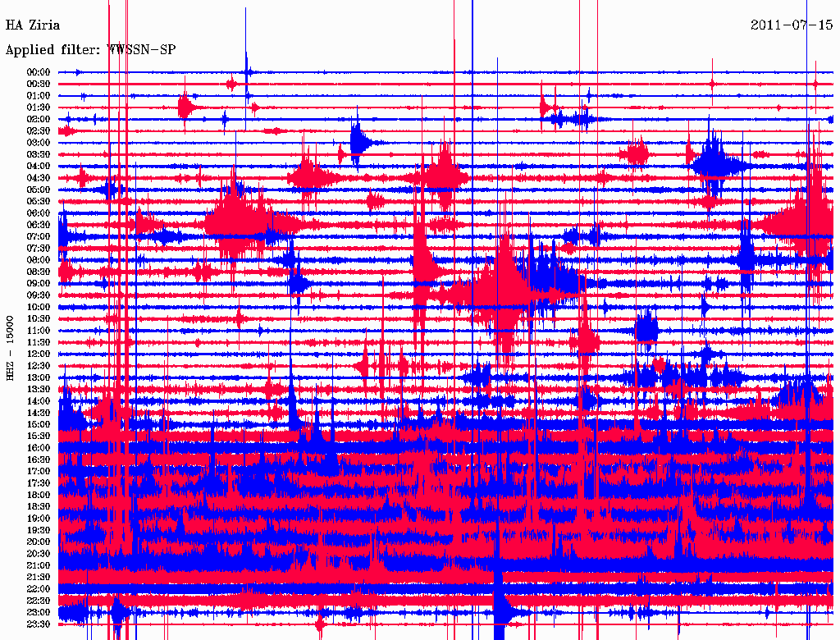The image size is (840, 640).
Task: Select the 07:00 time label
Action: pyautogui.click(x=39, y=236)
